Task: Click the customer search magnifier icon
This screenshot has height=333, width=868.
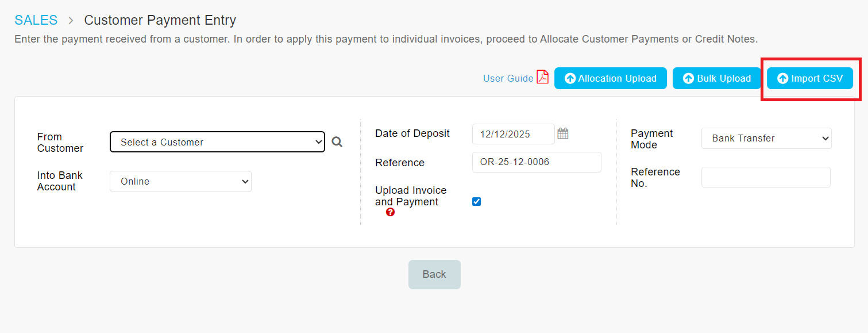Action: point(337,142)
